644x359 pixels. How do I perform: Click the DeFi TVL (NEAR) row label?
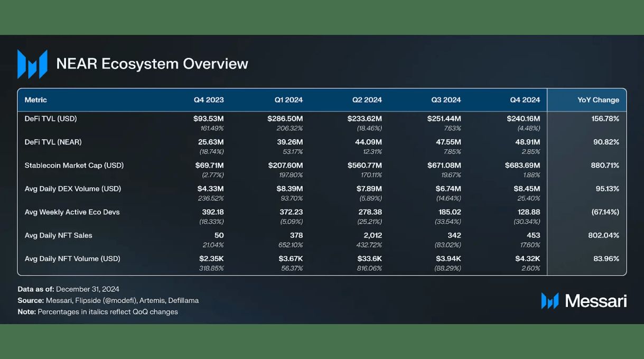point(53,142)
